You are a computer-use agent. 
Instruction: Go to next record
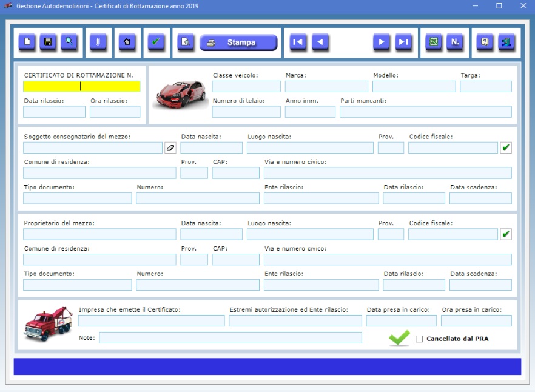[381, 42]
